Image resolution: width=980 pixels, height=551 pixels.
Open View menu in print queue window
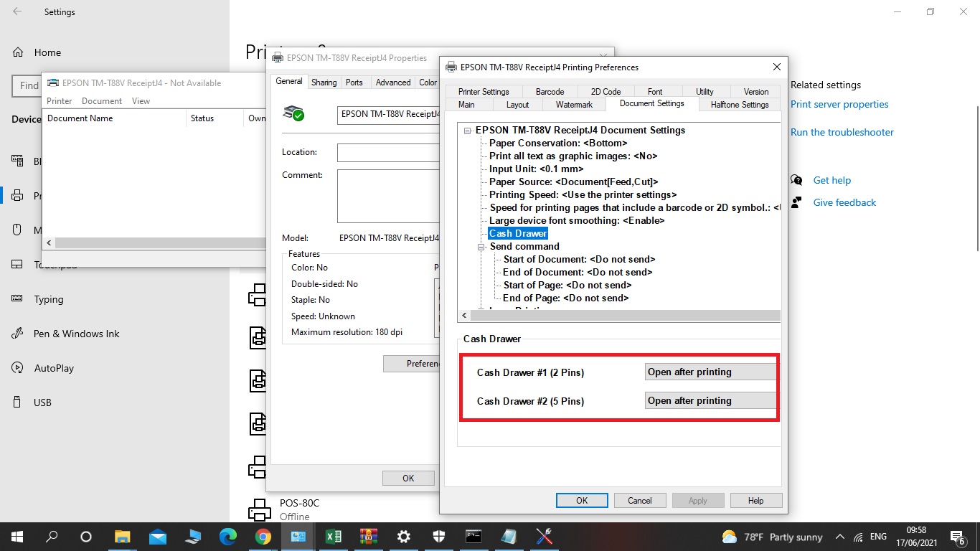click(141, 101)
